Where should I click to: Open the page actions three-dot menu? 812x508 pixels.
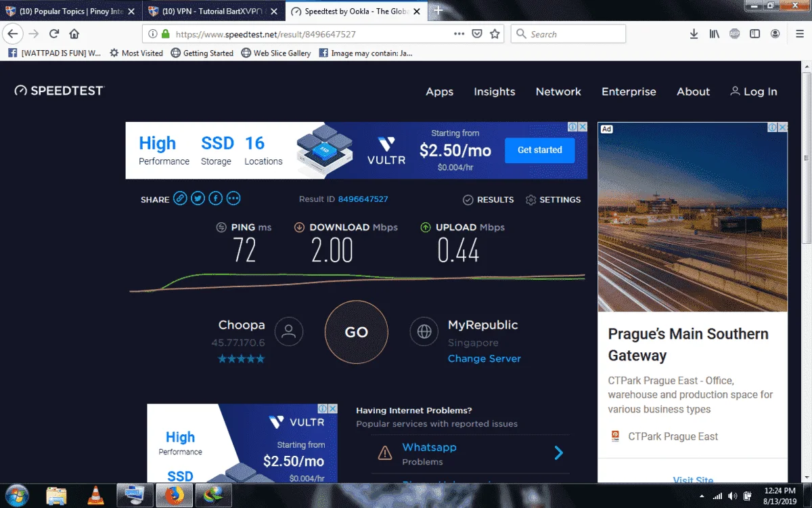click(x=459, y=34)
